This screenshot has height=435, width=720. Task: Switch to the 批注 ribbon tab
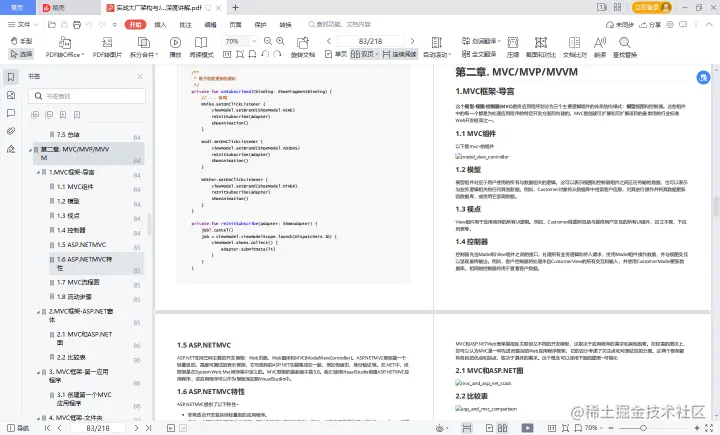[186, 24]
